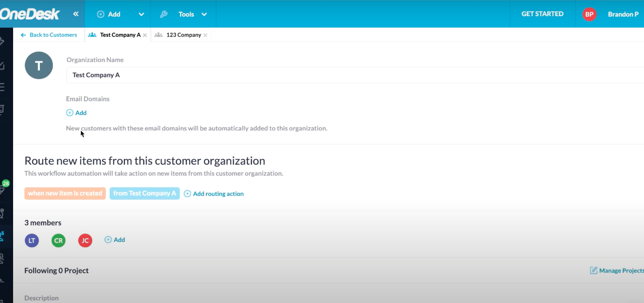Add routing action
Screen dimensions: 644x303
click(x=213, y=194)
